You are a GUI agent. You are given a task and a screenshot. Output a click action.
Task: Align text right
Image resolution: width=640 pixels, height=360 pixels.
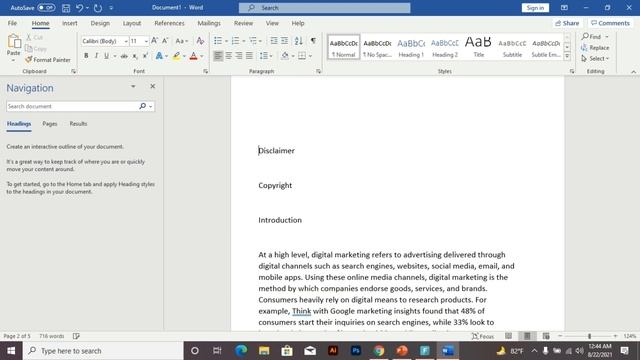(239, 56)
